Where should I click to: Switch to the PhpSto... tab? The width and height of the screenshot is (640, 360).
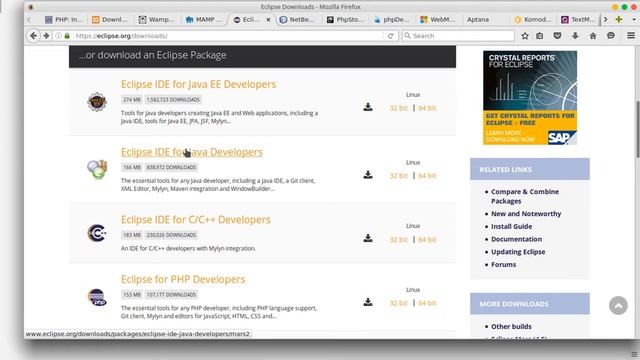pyautogui.click(x=345, y=19)
